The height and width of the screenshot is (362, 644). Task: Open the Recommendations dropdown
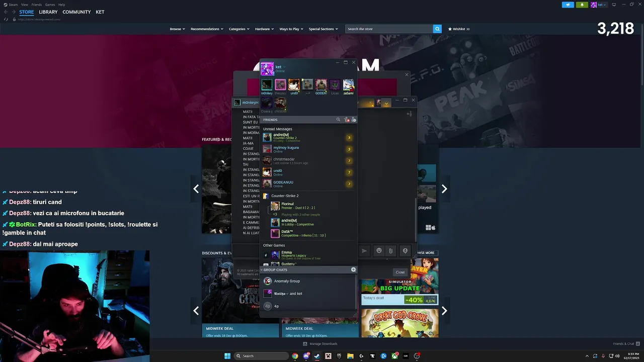click(207, 29)
